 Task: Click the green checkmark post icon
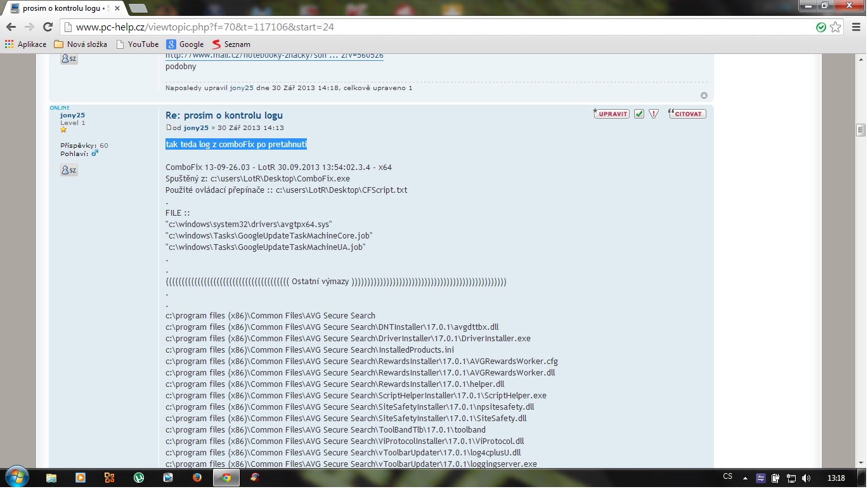point(639,114)
